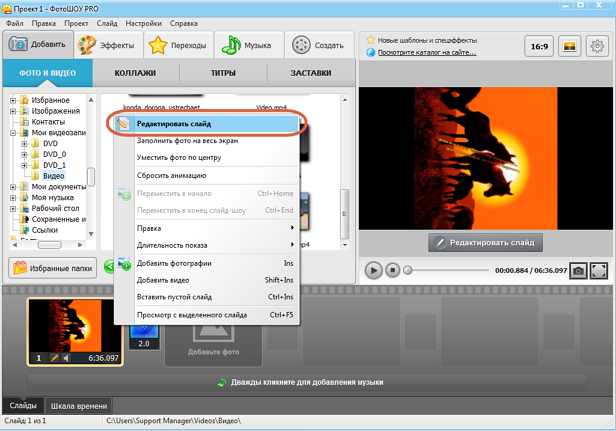The width and height of the screenshot is (616, 431).
Task: Click the folder tree scroll up arrow
Action: click(x=91, y=100)
